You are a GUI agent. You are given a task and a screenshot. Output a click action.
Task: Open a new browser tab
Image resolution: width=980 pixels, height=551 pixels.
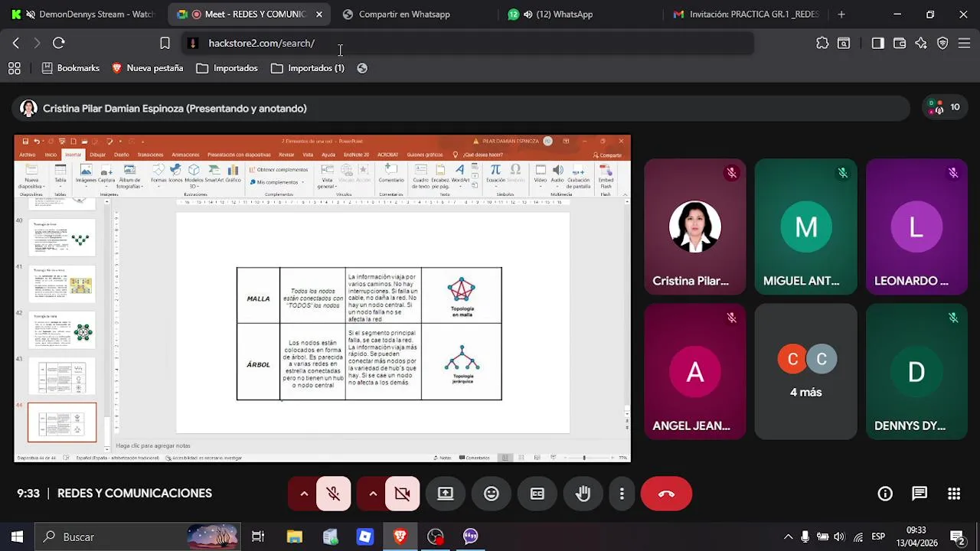tap(841, 14)
